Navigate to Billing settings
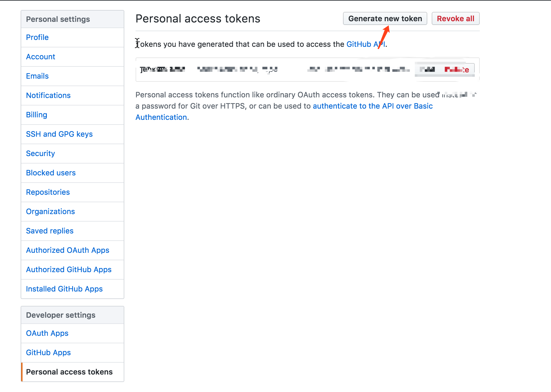 [x=37, y=115]
